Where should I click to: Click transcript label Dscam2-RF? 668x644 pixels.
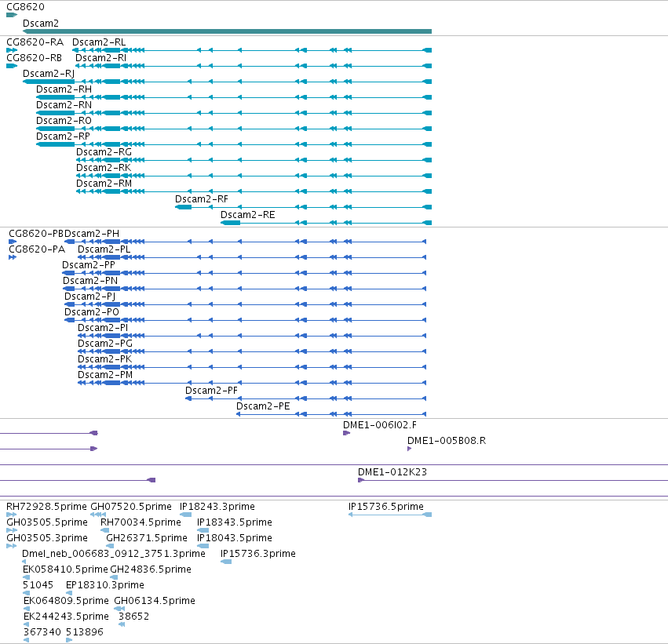click(202, 199)
